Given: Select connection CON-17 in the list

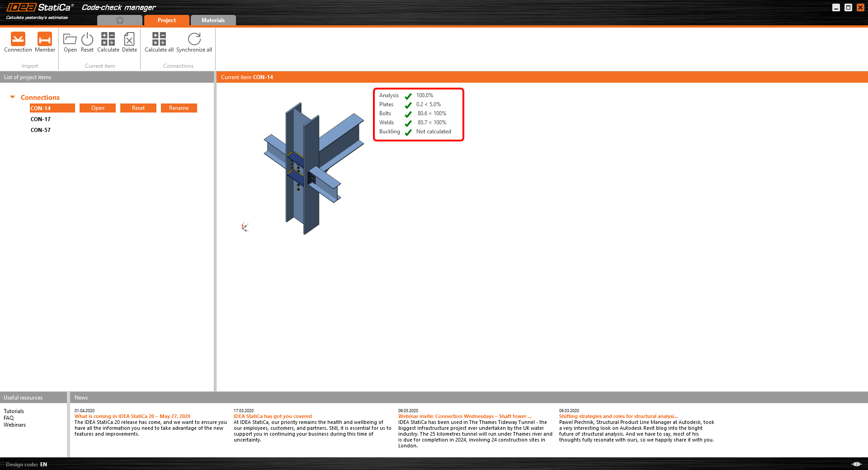Looking at the screenshot, I should (x=41, y=119).
